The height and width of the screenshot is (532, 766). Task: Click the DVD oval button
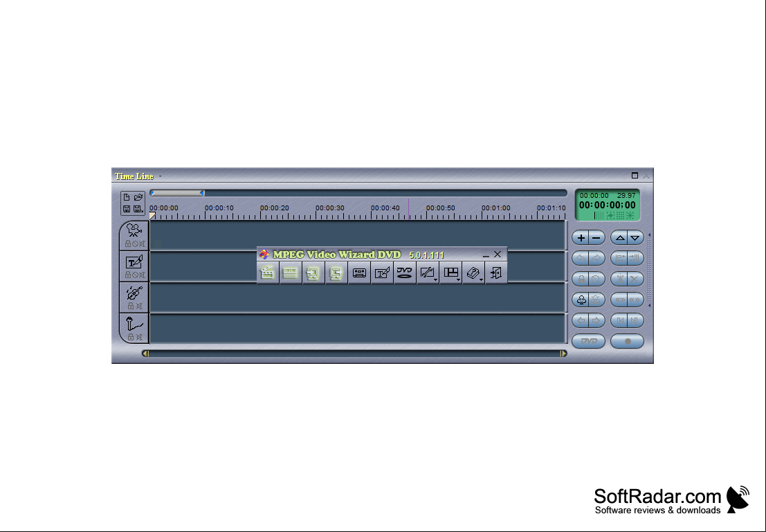589,341
